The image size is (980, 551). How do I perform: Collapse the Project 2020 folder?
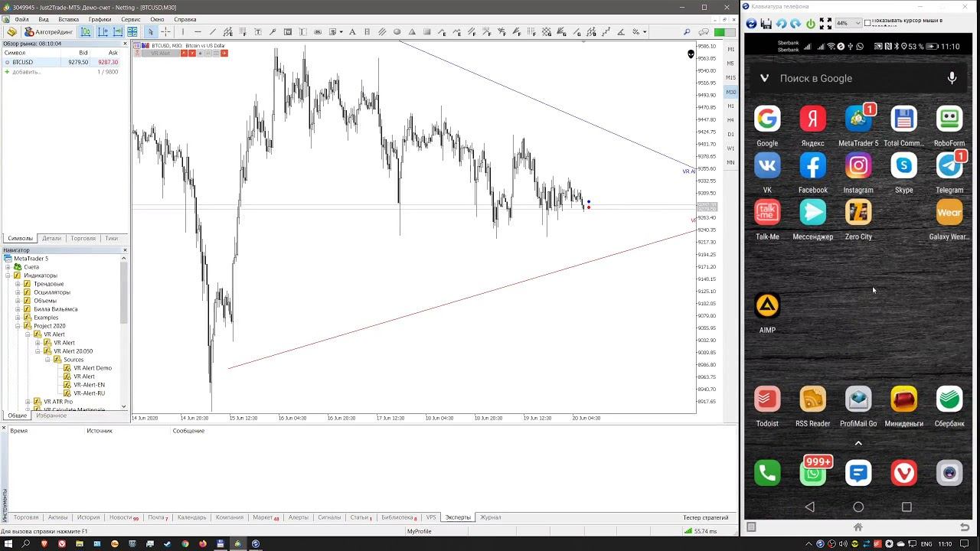18,326
